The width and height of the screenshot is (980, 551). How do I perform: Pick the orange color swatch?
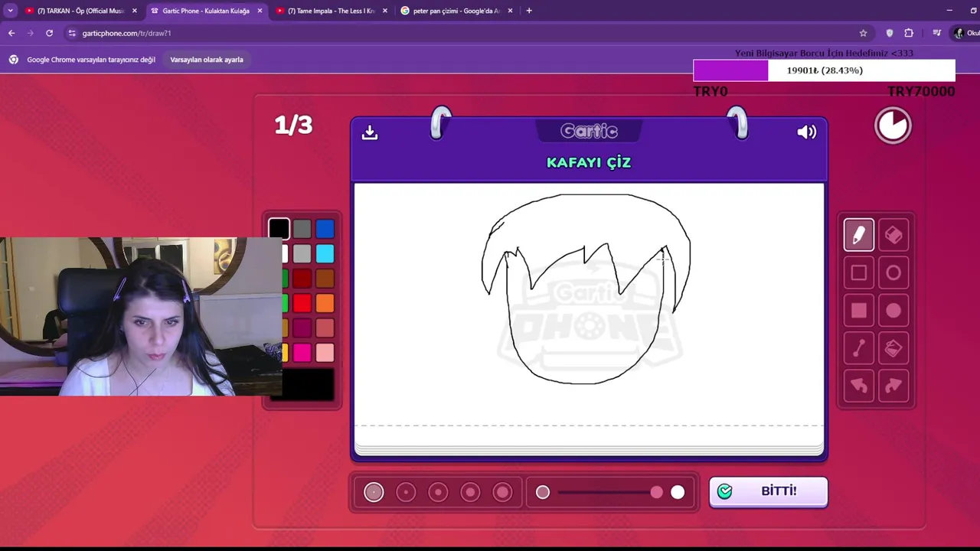coord(325,304)
